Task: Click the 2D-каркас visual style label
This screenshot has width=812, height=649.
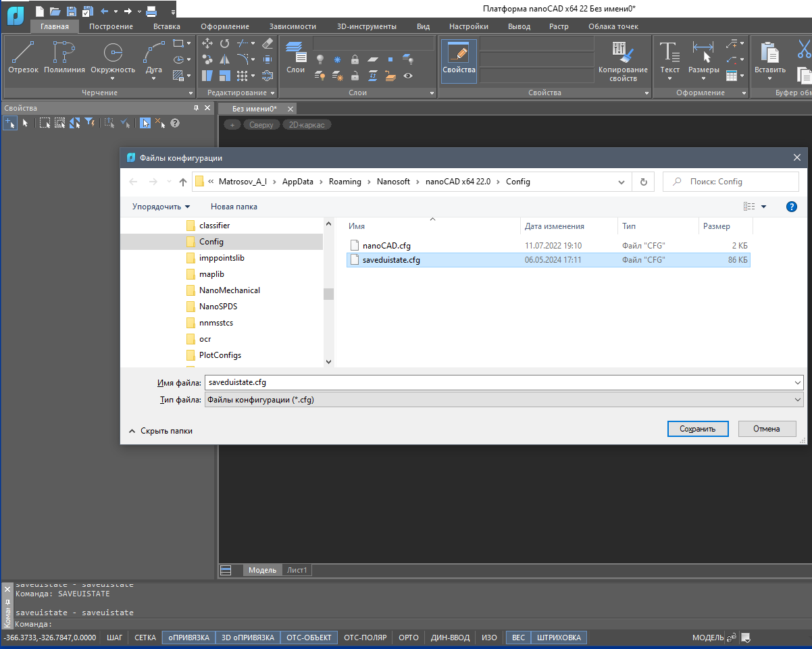Action: (x=306, y=125)
